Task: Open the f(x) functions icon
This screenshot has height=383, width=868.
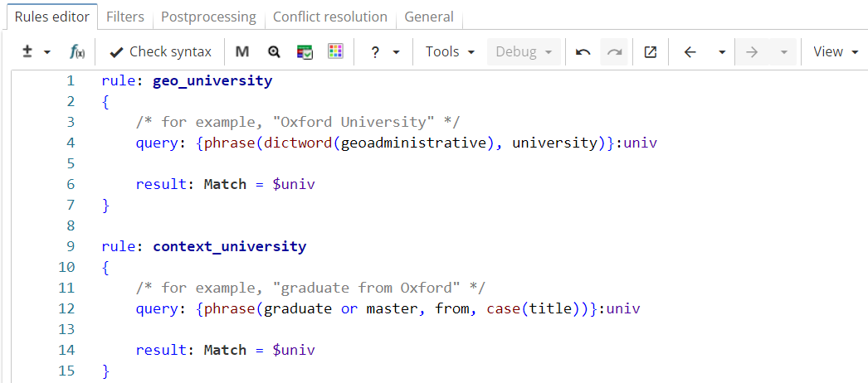Action: point(77,52)
